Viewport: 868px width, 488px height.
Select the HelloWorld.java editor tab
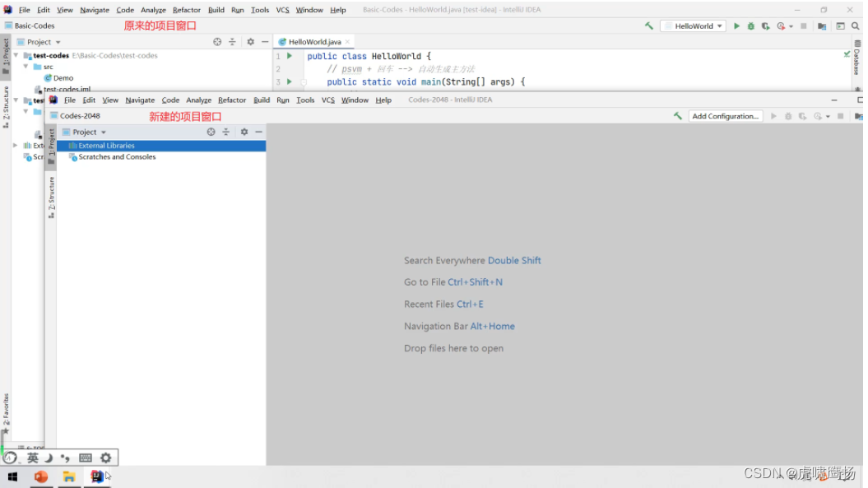(x=314, y=41)
